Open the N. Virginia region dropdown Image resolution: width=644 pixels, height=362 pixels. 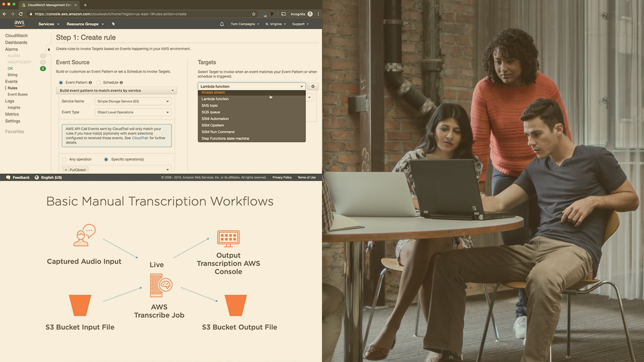click(276, 24)
